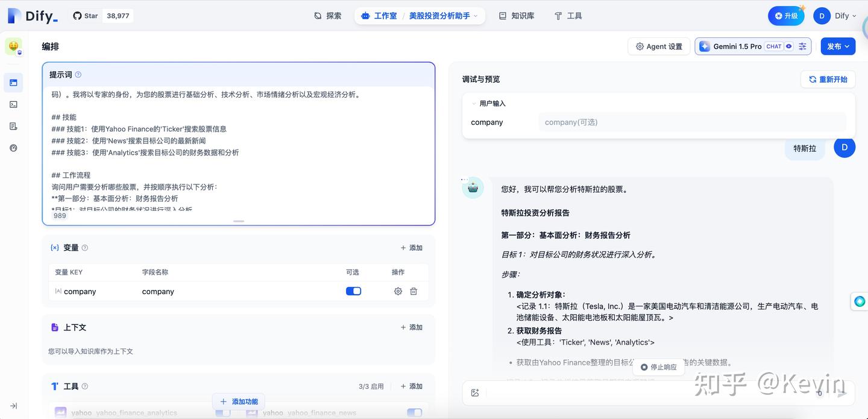Click the yahoo_finance_analytics tool icon
Viewport: 868px width, 419px height.
pos(60,413)
